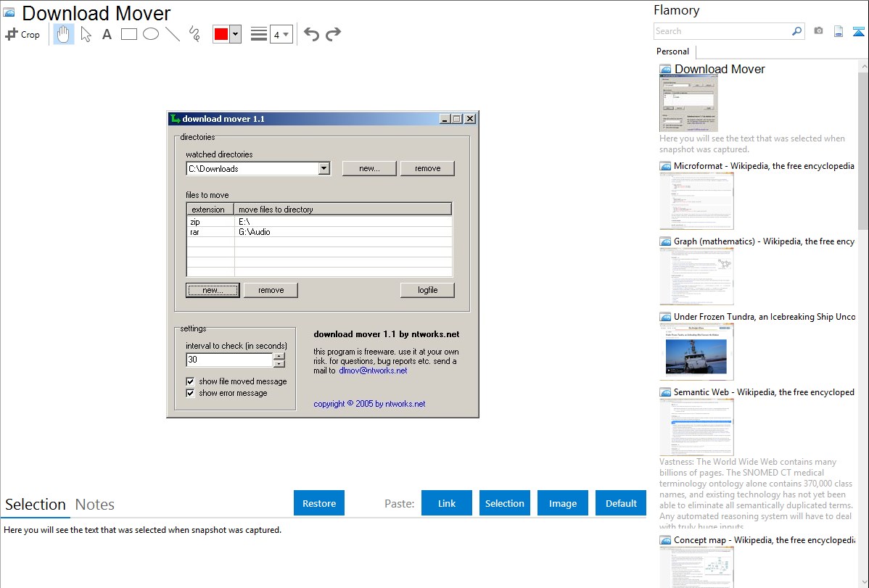This screenshot has height=588, width=869.
Task: Open the Under Frozen Tundra ship thumbnail
Action: (x=696, y=352)
